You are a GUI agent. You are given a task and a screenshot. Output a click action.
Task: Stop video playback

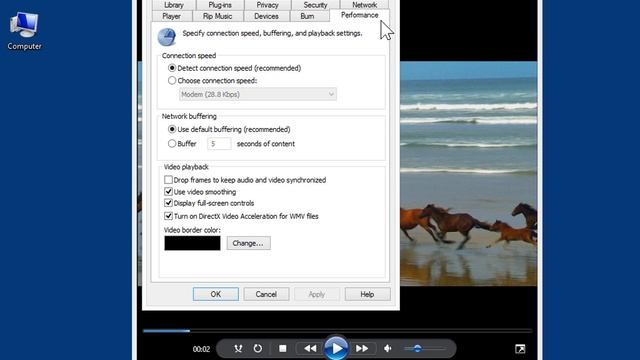[282, 349]
